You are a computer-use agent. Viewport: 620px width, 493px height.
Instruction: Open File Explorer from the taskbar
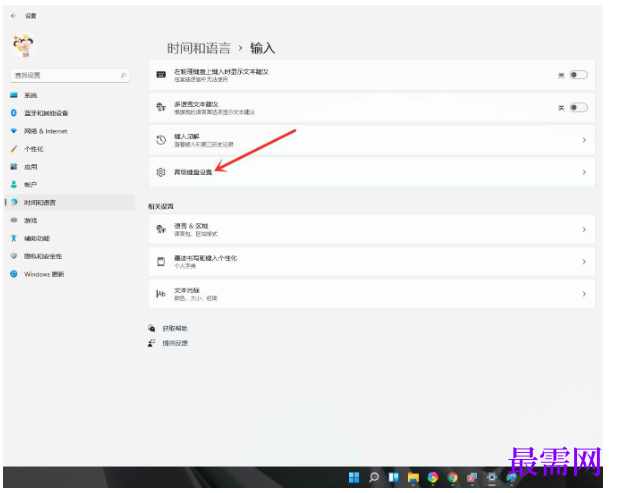[413, 478]
